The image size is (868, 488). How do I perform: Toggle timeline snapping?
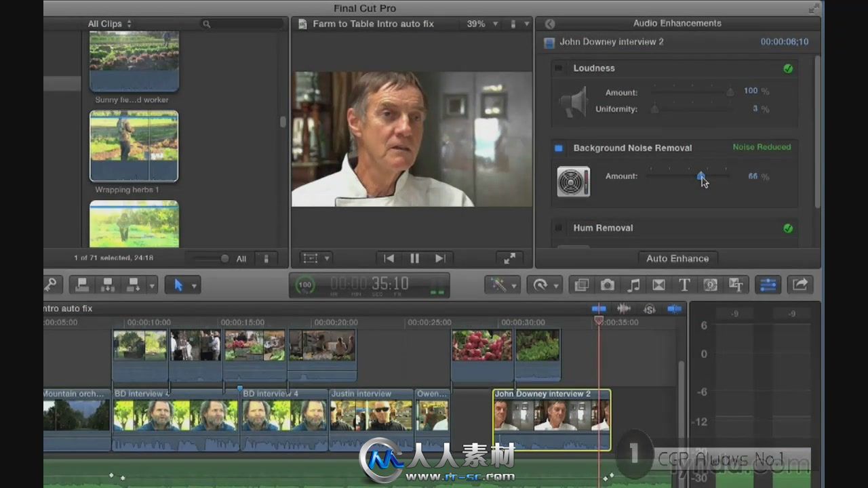coord(674,308)
